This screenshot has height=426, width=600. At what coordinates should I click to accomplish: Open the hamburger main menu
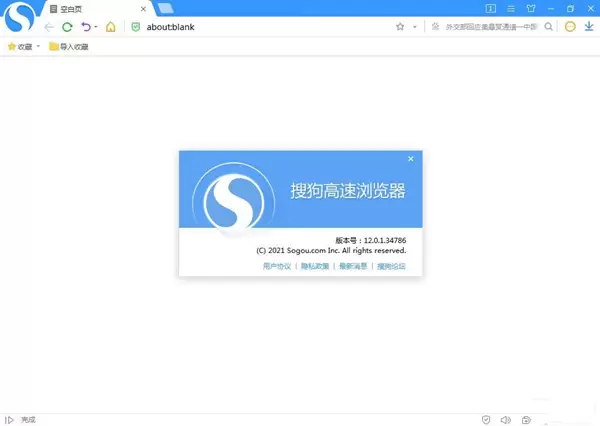click(x=511, y=8)
